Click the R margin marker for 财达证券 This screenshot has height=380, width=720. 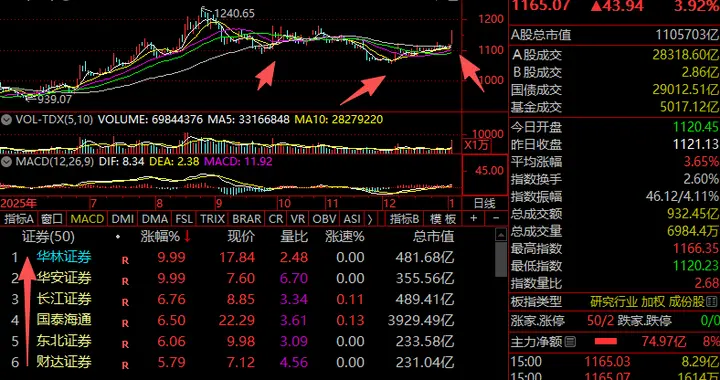pos(125,365)
